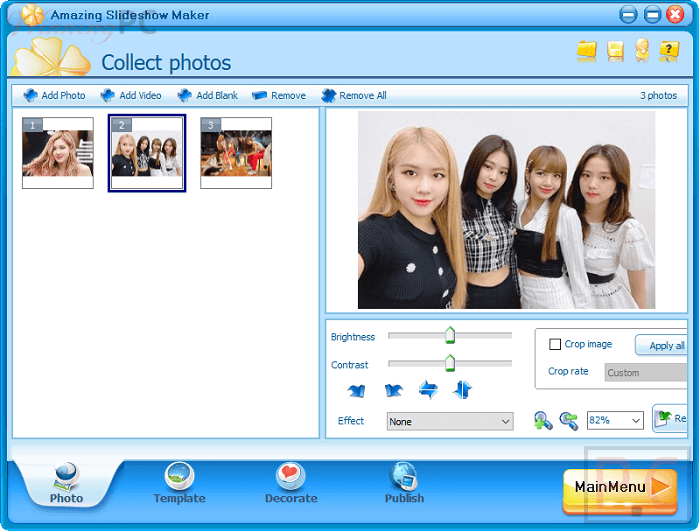Click the Brightness slider handle

[450, 335]
